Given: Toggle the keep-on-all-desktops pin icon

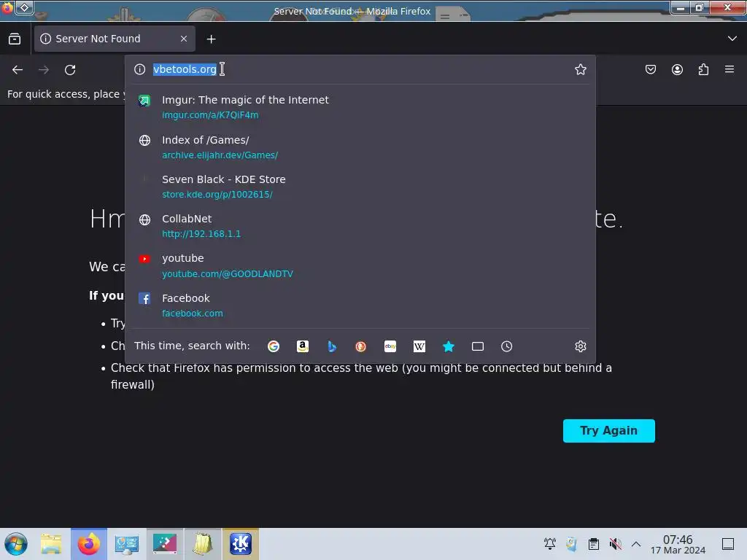Looking at the screenshot, I should (x=24, y=7).
